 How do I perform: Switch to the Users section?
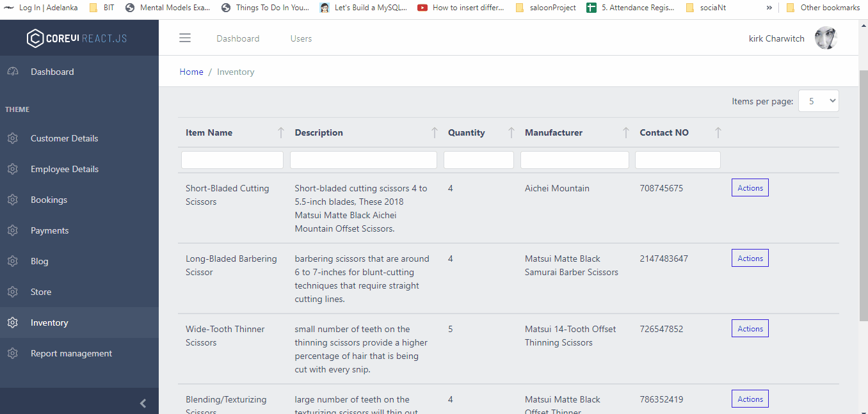(301, 38)
